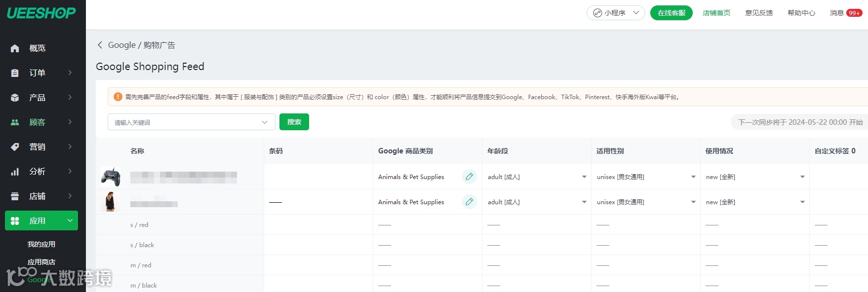Click the 顾客 customers people icon
Screen dimensions: 868x292
point(15,122)
